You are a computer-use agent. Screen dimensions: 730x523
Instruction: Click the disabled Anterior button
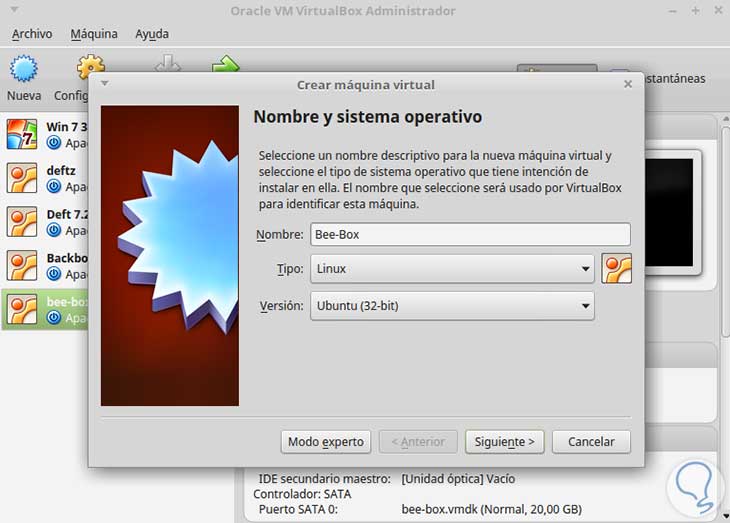[x=418, y=441]
